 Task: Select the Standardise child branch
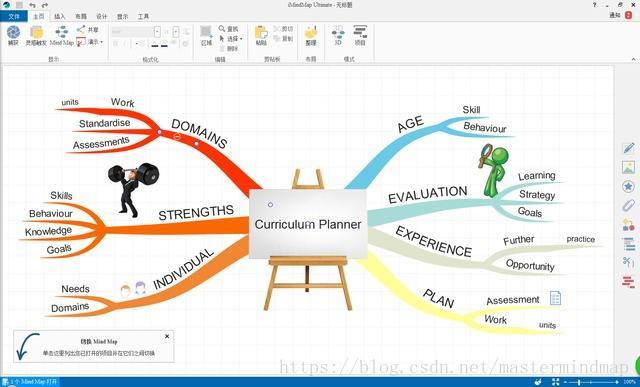coord(104,123)
